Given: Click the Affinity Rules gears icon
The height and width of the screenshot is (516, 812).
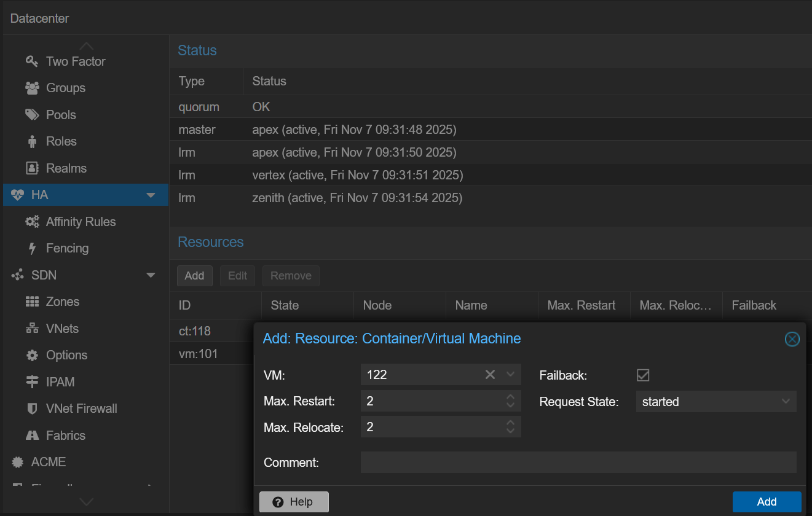Looking at the screenshot, I should 32,222.
